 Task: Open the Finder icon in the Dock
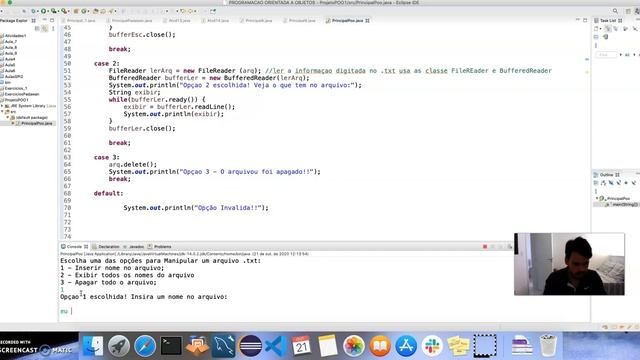point(93,346)
